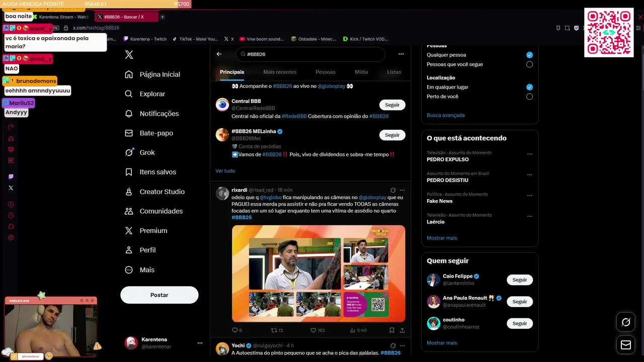The height and width of the screenshot is (362, 644).
Task: Switch to Listas tab
Action: click(394, 72)
